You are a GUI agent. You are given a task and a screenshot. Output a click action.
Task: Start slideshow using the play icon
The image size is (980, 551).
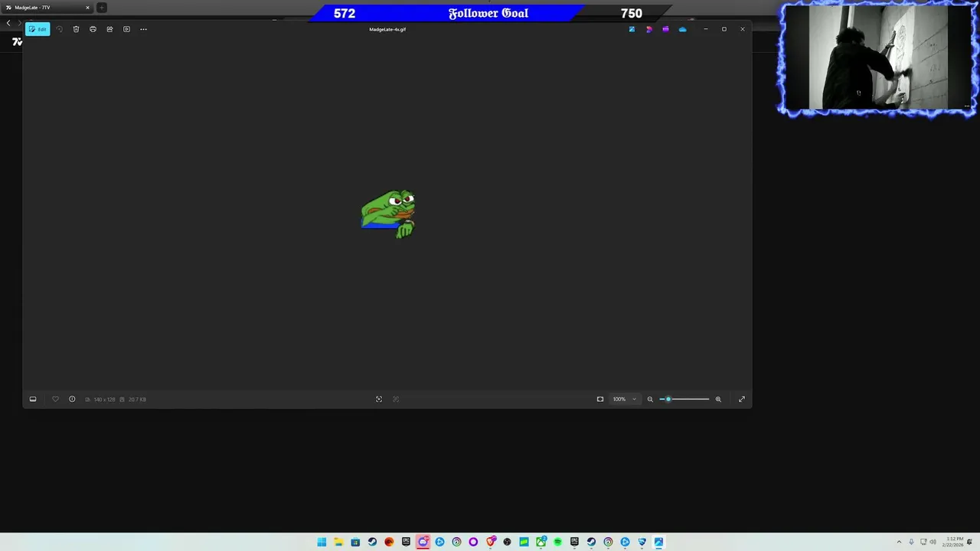[126, 29]
